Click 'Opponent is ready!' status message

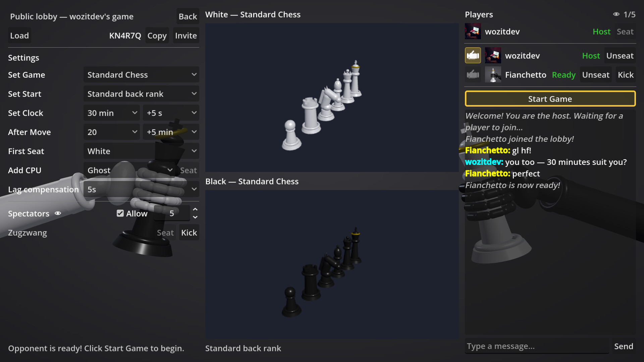(96, 348)
